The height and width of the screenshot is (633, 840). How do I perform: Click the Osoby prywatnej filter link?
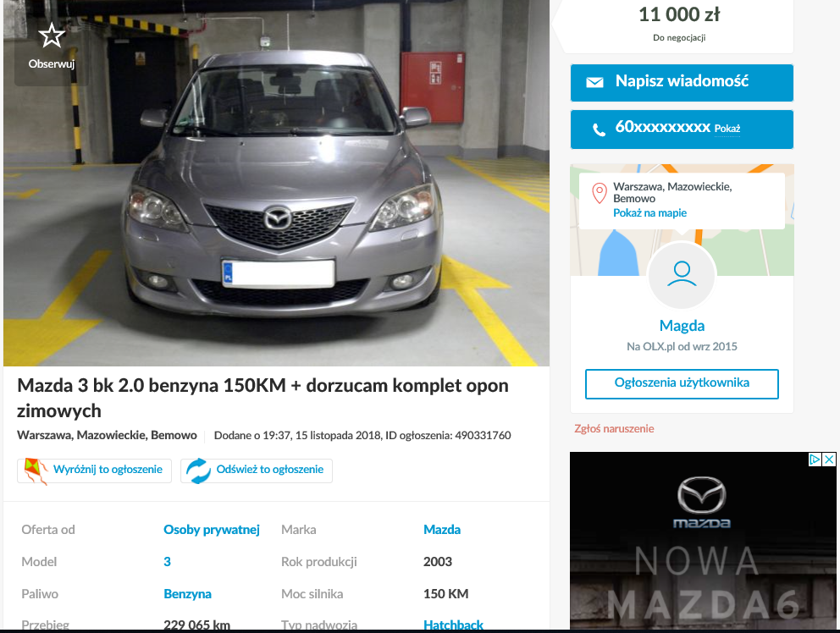211,530
